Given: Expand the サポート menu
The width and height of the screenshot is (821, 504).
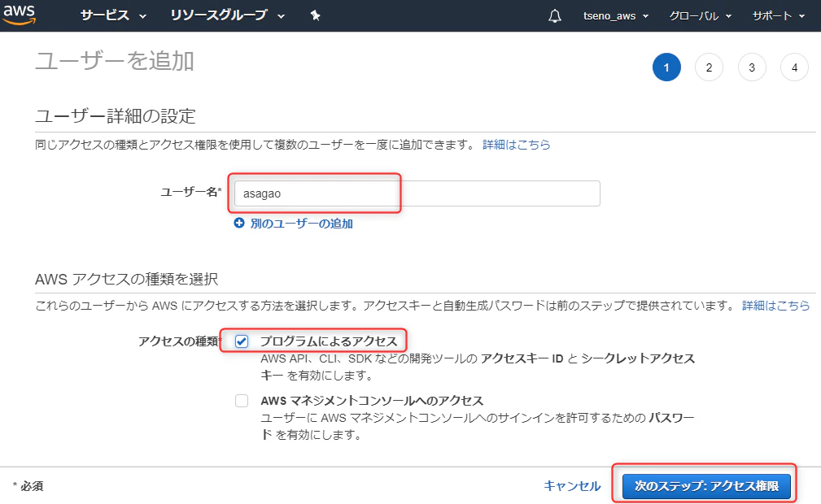Looking at the screenshot, I should click(x=779, y=16).
